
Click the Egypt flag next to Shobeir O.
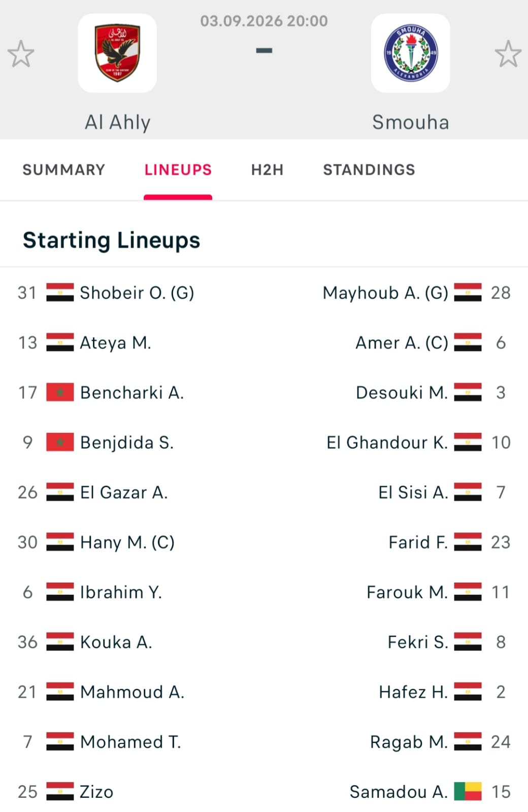[x=60, y=292]
